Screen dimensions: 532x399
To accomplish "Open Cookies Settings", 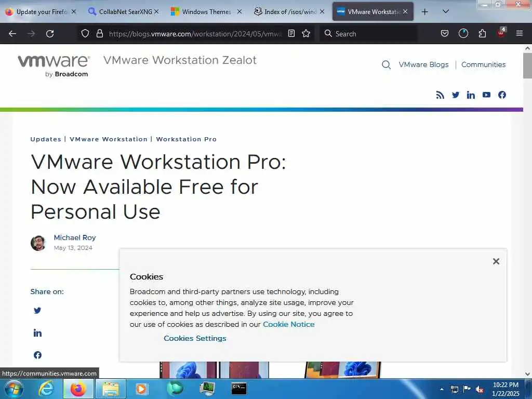I will [195, 338].
